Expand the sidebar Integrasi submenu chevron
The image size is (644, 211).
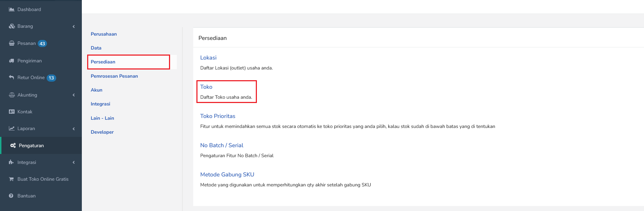point(74,162)
